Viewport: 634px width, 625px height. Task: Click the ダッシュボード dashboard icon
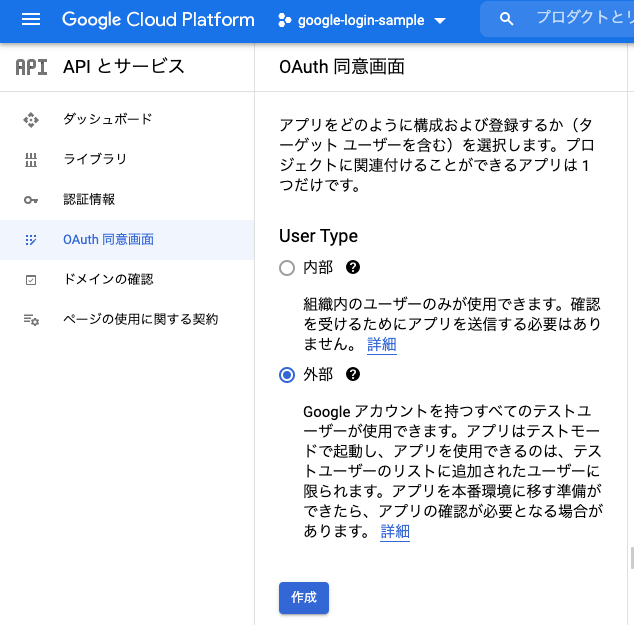pos(31,120)
